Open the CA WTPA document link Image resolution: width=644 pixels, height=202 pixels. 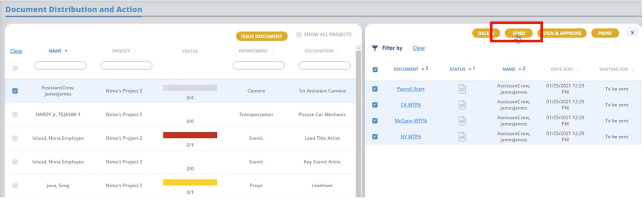point(410,105)
